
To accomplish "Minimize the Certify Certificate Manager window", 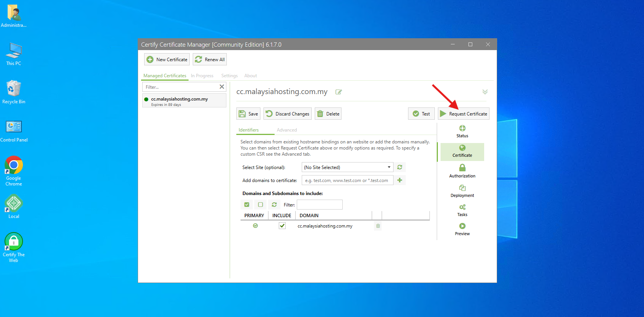I will click(x=453, y=44).
